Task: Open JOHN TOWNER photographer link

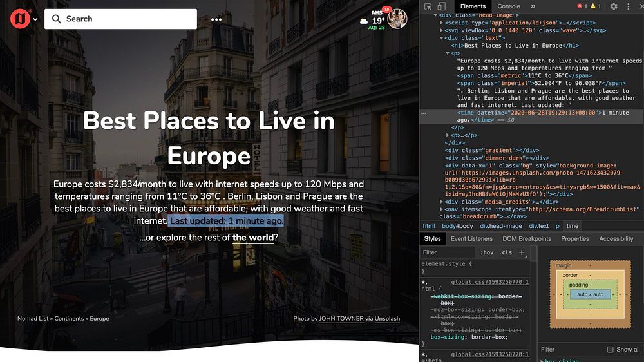Action: coord(341,318)
